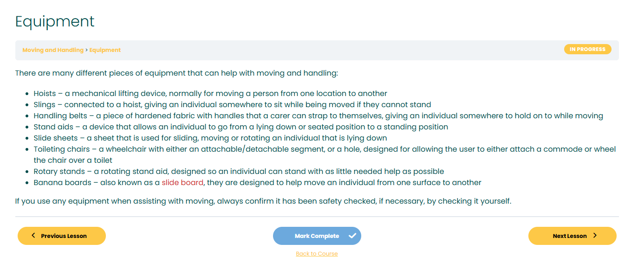Select the Handling belts list entry
The image size is (644, 263).
pyautogui.click(x=318, y=116)
